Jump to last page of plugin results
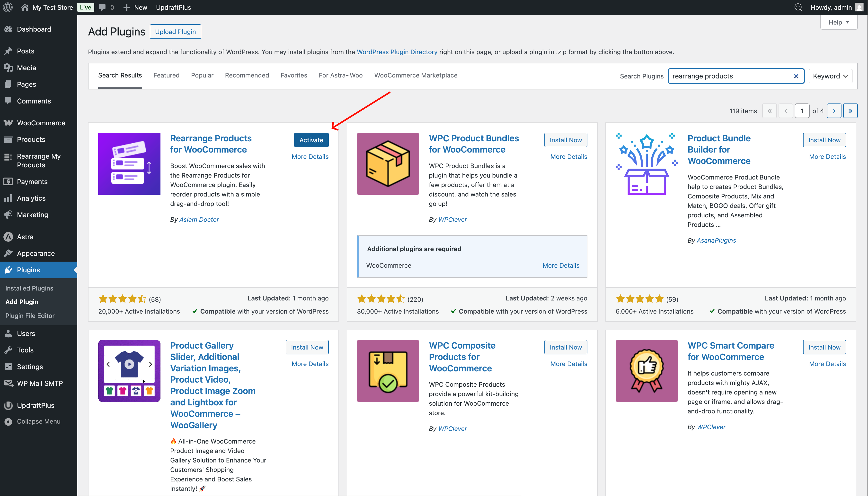Image resolution: width=868 pixels, height=496 pixels. coord(850,111)
